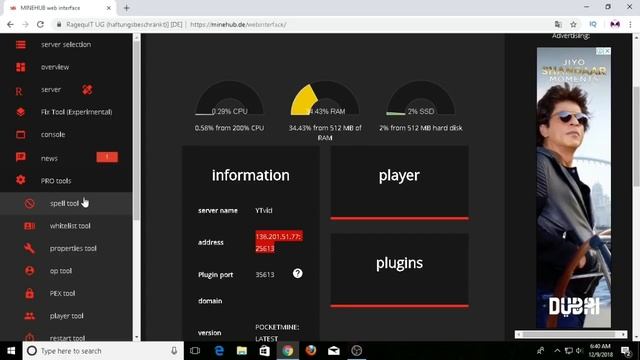Open server selection menu item
The width and height of the screenshot is (640, 360).
[66, 44]
